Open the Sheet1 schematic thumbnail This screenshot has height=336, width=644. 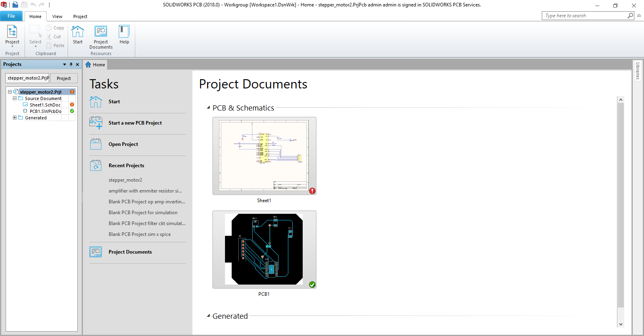point(264,156)
